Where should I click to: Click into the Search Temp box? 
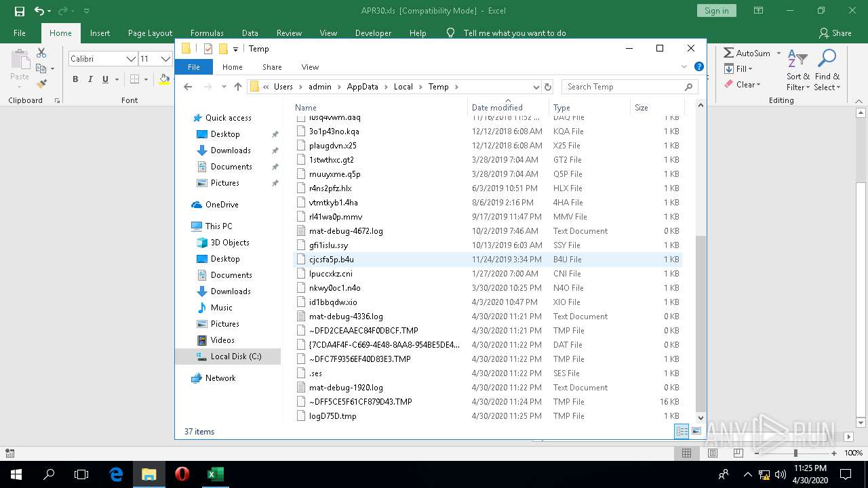coord(629,87)
